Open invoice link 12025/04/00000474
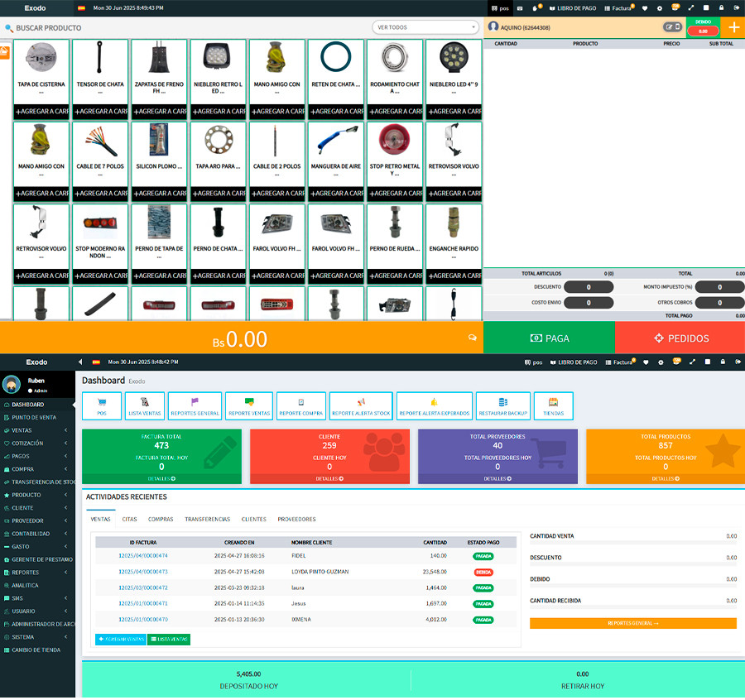The height and width of the screenshot is (700, 745). [x=142, y=556]
